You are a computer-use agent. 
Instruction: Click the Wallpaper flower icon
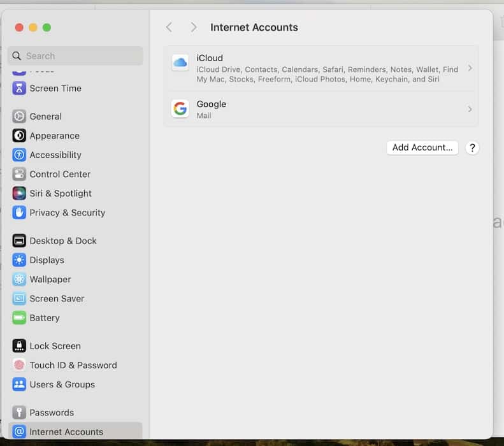[x=19, y=280]
